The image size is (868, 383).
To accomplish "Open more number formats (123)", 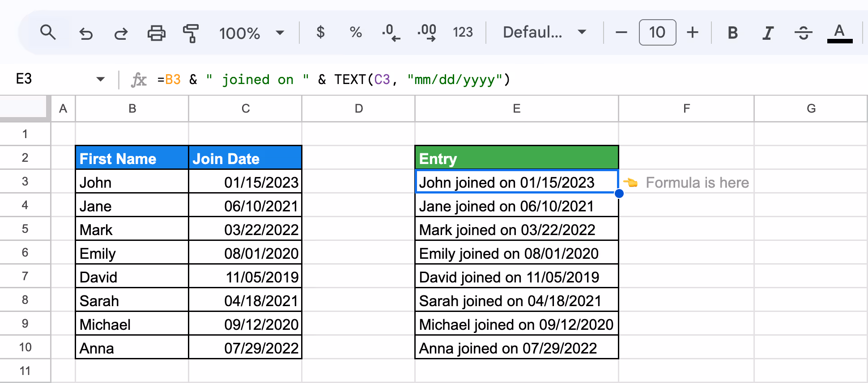I will tap(463, 32).
